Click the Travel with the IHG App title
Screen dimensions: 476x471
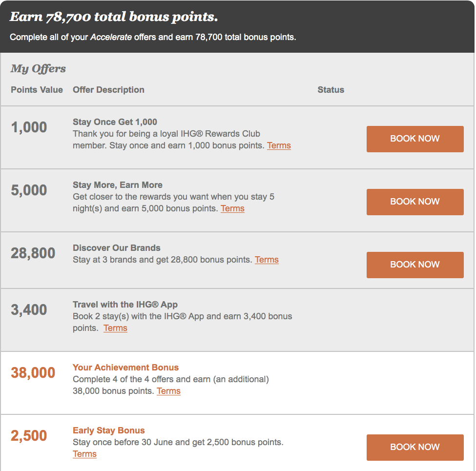click(125, 305)
